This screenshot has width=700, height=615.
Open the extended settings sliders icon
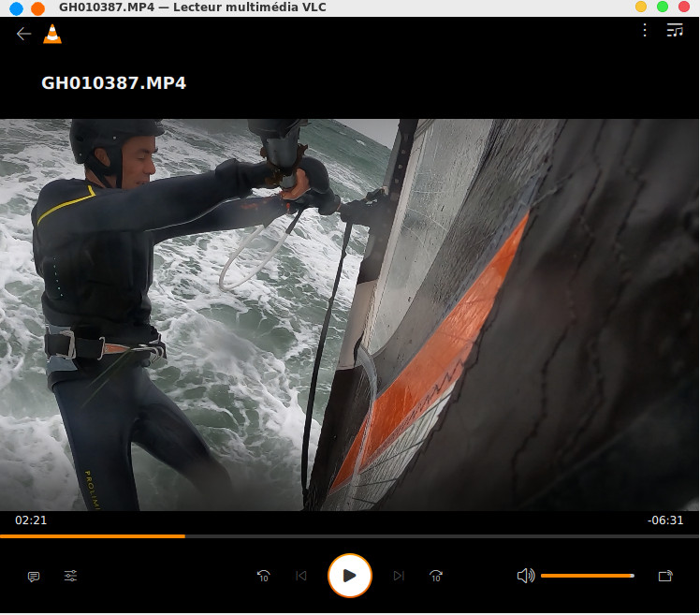click(70, 576)
